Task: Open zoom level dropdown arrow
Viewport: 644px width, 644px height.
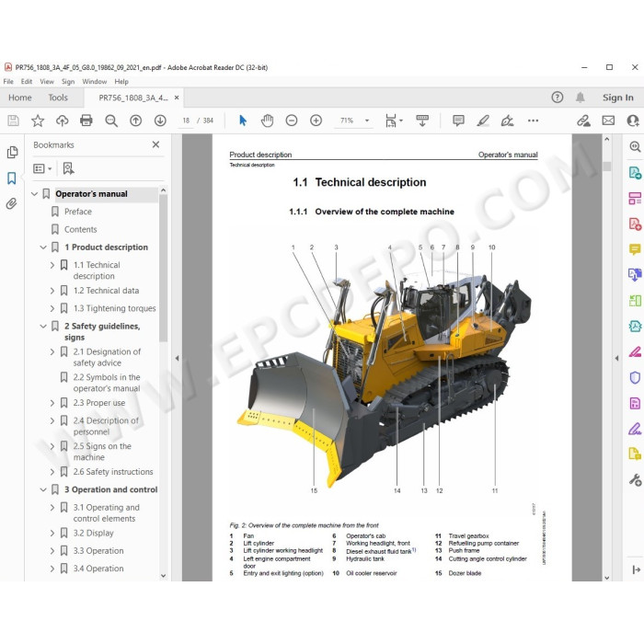Action: pyautogui.click(x=367, y=121)
